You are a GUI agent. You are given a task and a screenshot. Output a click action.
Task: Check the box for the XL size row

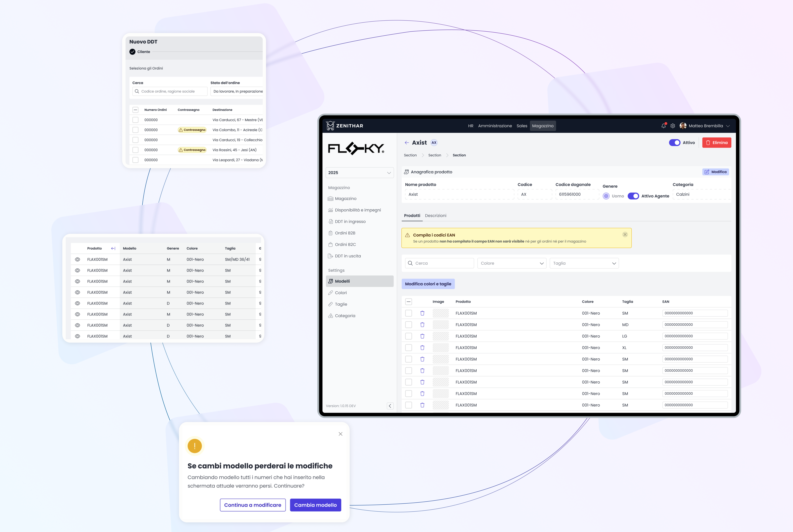(x=408, y=348)
